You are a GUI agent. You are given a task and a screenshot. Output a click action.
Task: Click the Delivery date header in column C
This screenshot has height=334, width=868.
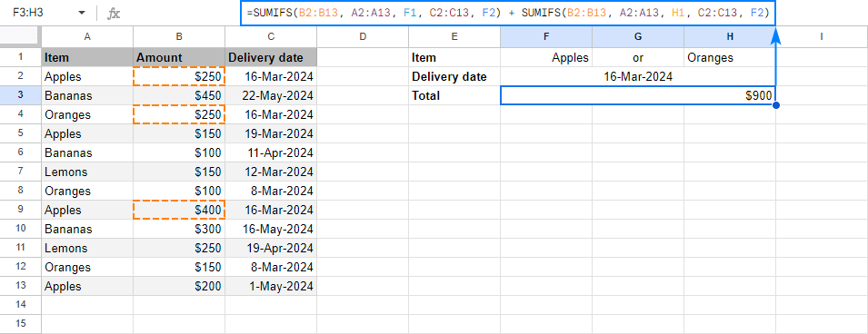pos(271,57)
